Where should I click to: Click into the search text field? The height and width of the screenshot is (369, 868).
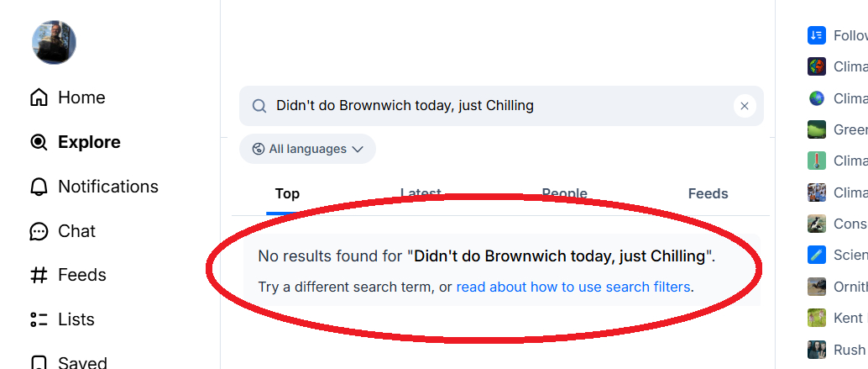point(495,106)
